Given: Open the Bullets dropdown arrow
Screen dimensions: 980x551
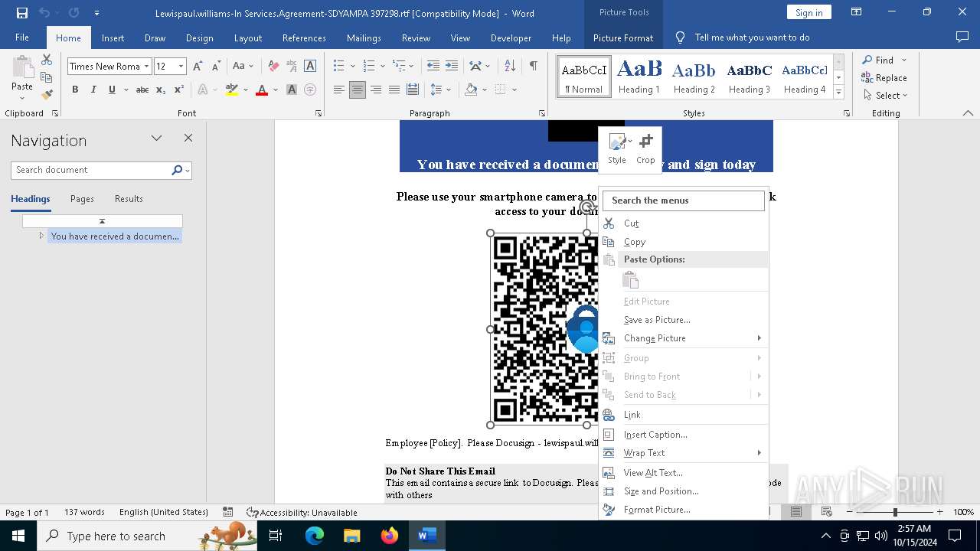Looking at the screenshot, I should (x=352, y=66).
